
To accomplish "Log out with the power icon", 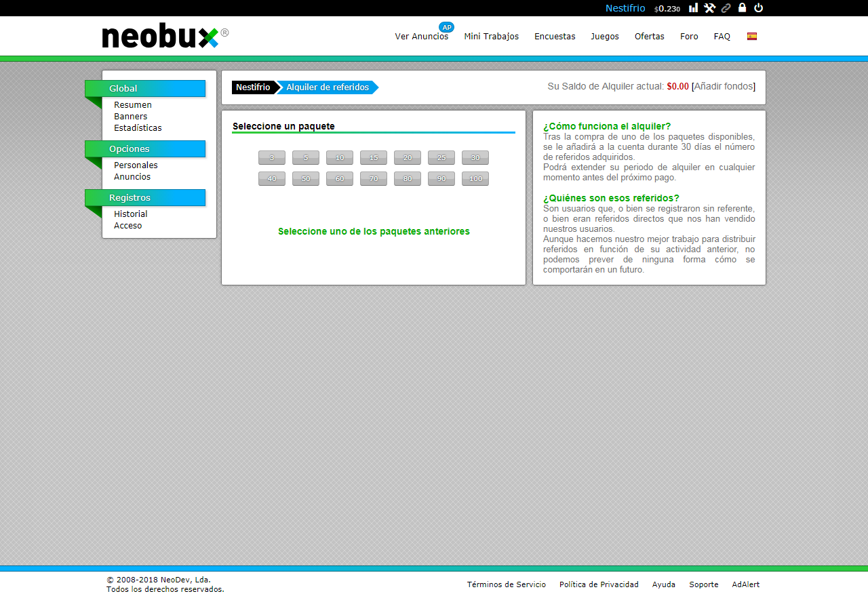I will tap(759, 8).
